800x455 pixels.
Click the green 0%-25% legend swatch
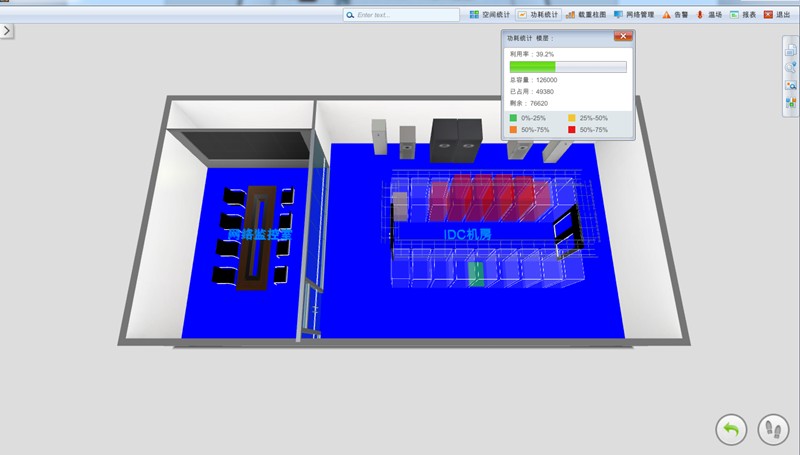point(514,118)
